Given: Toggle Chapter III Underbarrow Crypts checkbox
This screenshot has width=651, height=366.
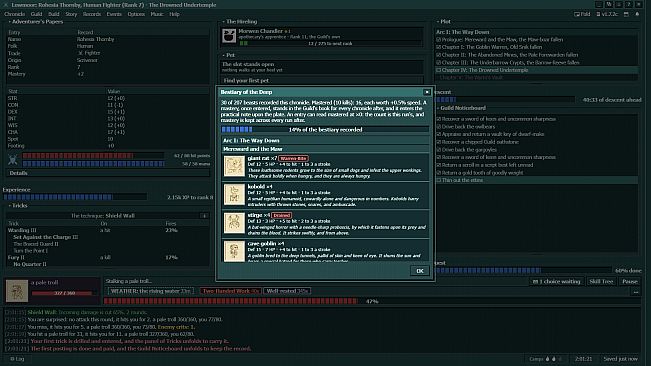Looking at the screenshot, I should (x=438, y=63).
